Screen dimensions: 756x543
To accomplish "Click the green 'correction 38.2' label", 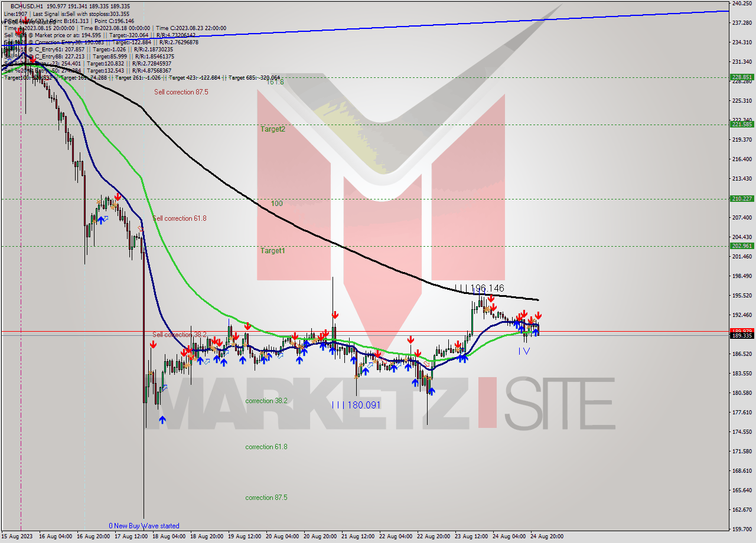I will [x=266, y=401].
